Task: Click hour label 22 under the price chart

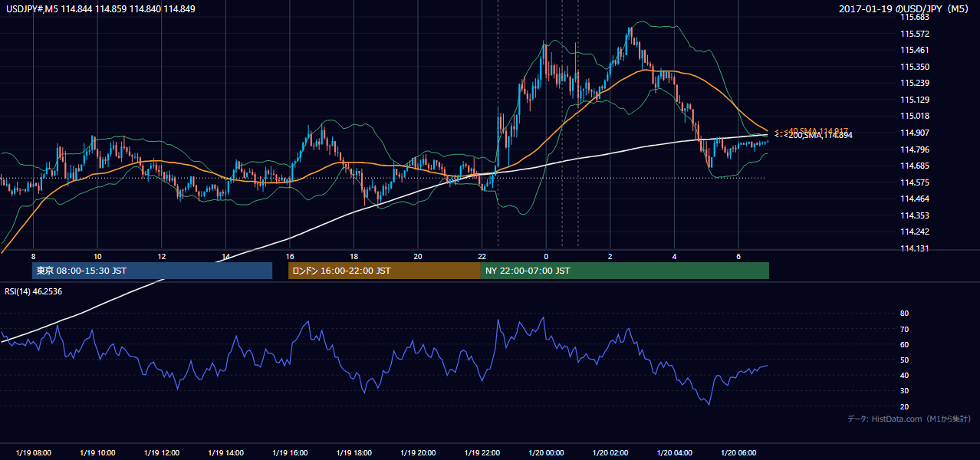Action: click(x=482, y=255)
